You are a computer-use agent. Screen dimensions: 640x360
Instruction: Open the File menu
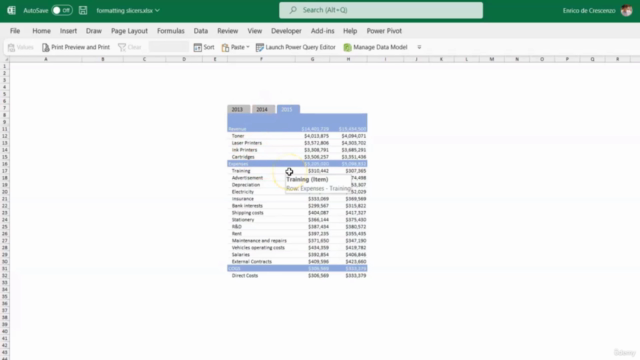pos(15,31)
